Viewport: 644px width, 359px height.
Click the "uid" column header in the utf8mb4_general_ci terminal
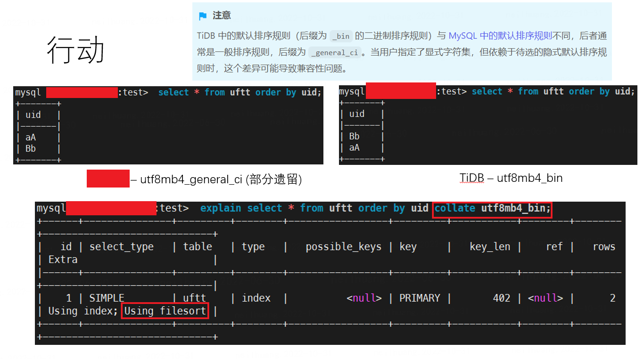[33, 115]
